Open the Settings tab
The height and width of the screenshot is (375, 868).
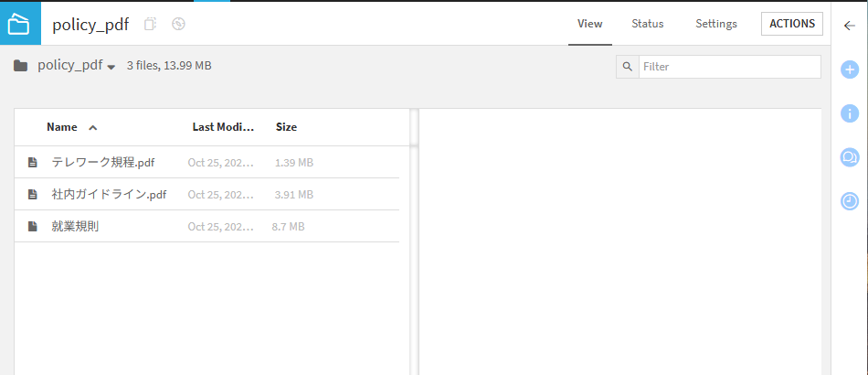point(716,24)
